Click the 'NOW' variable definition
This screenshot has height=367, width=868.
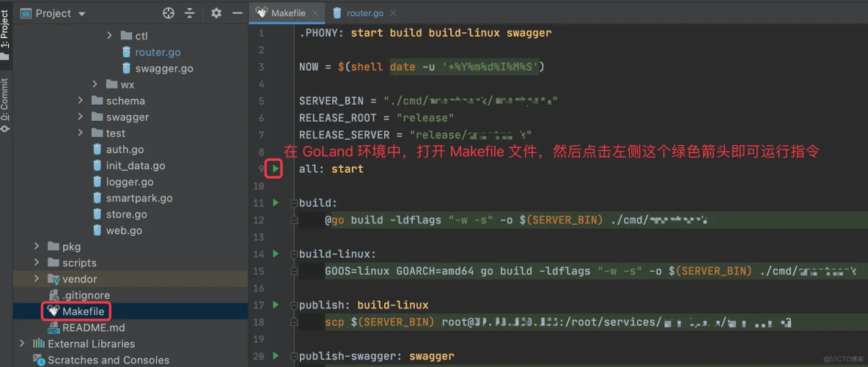[x=309, y=67]
